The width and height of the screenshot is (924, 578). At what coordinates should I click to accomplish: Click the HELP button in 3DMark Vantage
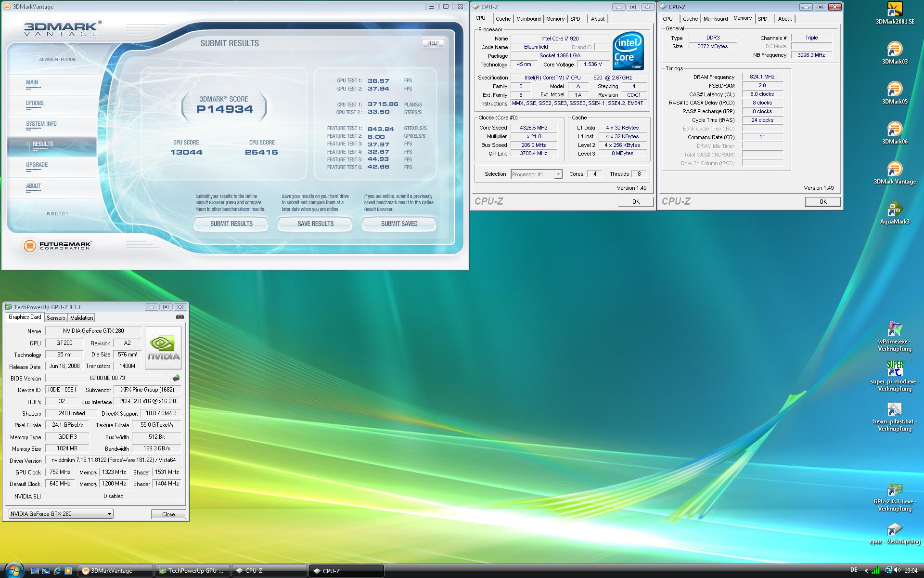433,43
